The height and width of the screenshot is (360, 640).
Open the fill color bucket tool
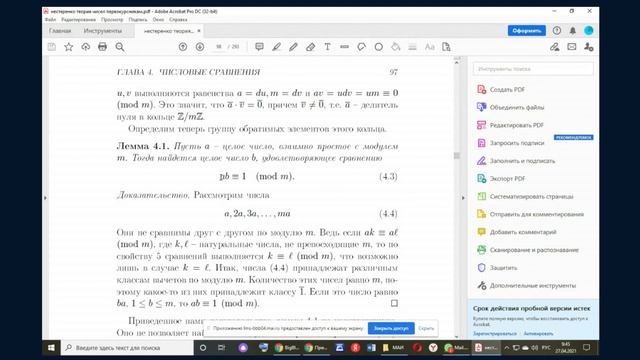[x=396, y=47]
